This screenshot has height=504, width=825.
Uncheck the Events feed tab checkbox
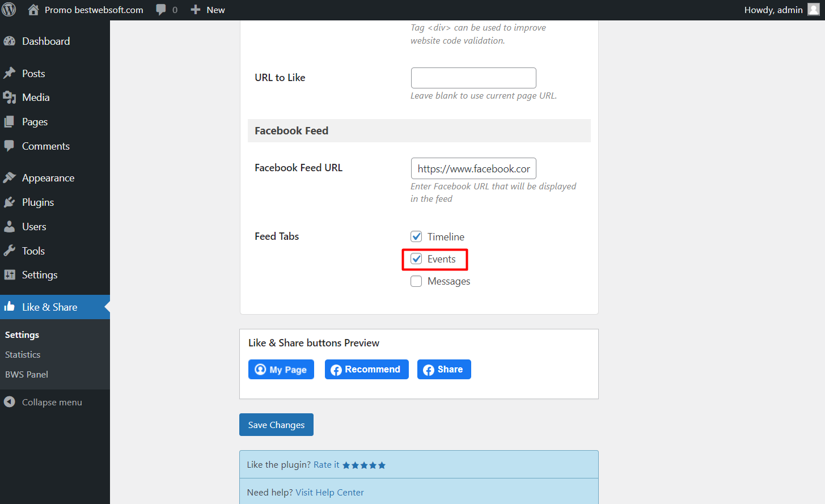coord(416,259)
